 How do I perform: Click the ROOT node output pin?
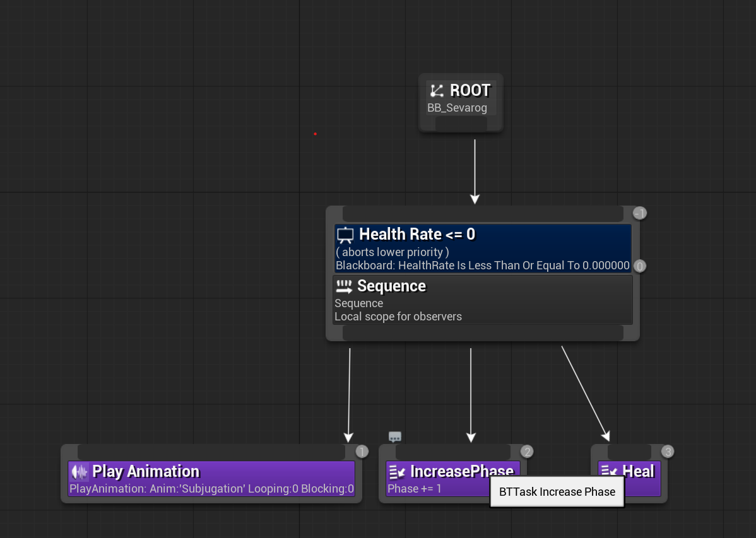pyautogui.click(x=461, y=124)
